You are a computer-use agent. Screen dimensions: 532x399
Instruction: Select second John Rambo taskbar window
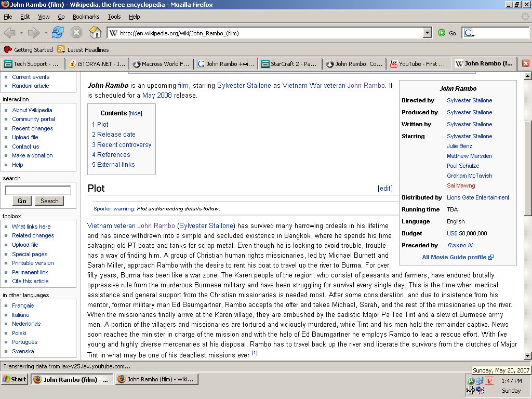point(157,379)
